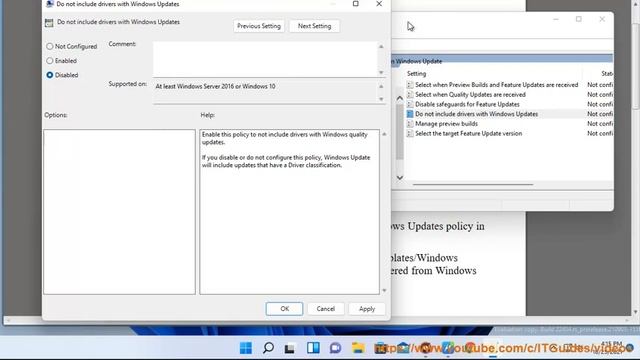The image size is (640, 360).
Task: Click Comment box scroll down arrow
Action: [x=381, y=72]
